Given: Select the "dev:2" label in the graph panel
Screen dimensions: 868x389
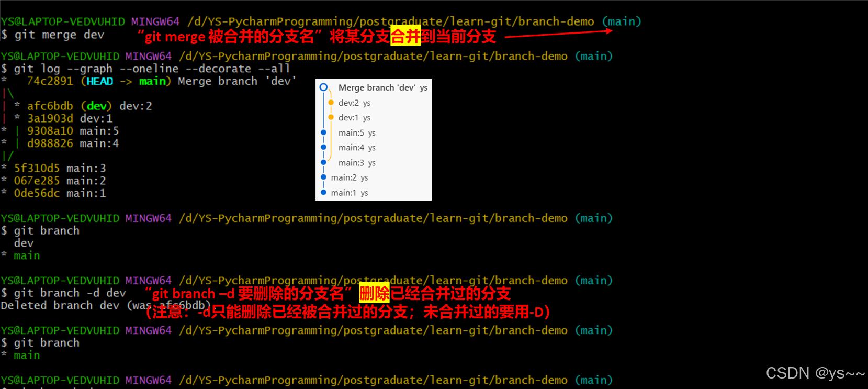Looking at the screenshot, I should click(348, 103).
